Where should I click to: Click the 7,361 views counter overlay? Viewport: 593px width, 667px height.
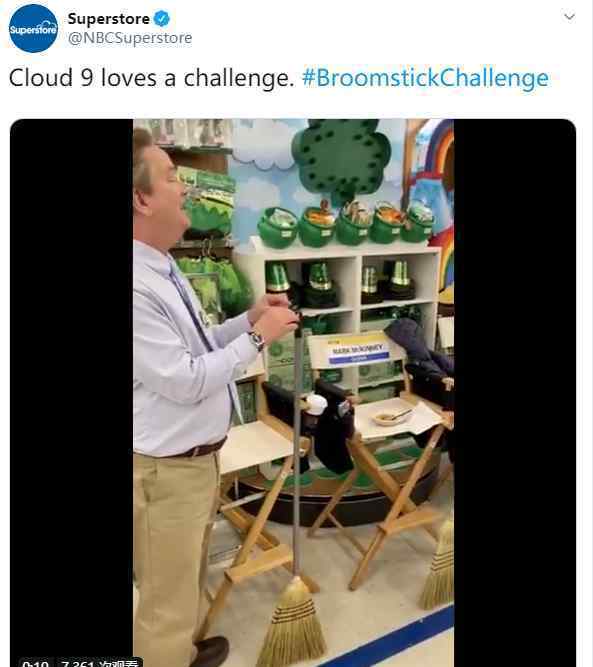pyautogui.click(x=100, y=663)
